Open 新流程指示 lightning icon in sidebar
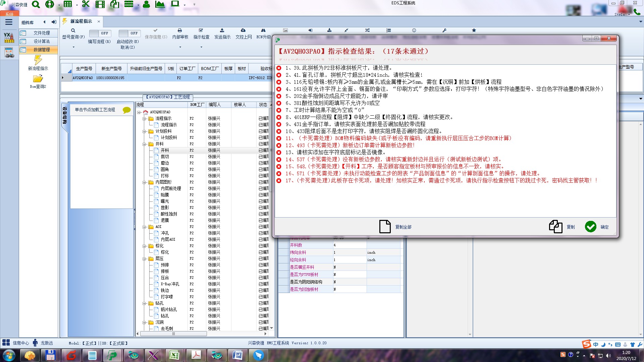The width and height of the screenshot is (644, 362). pos(38,60)
